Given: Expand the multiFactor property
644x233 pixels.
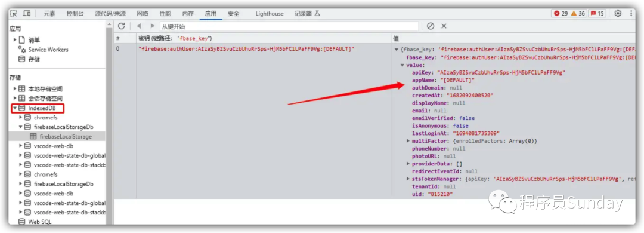Looking at the screenshot, I should tap(408, 141).
